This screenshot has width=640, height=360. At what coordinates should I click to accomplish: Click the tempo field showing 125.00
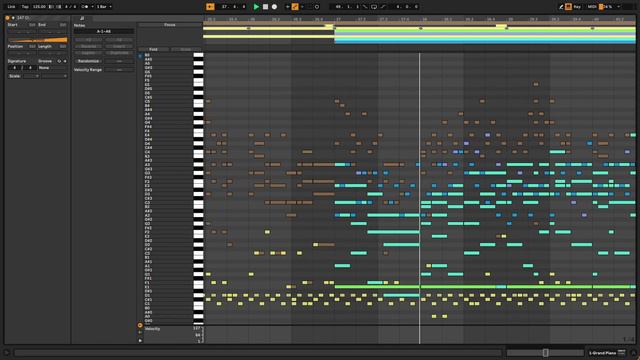pyautogui.click(x=39, y=7)
